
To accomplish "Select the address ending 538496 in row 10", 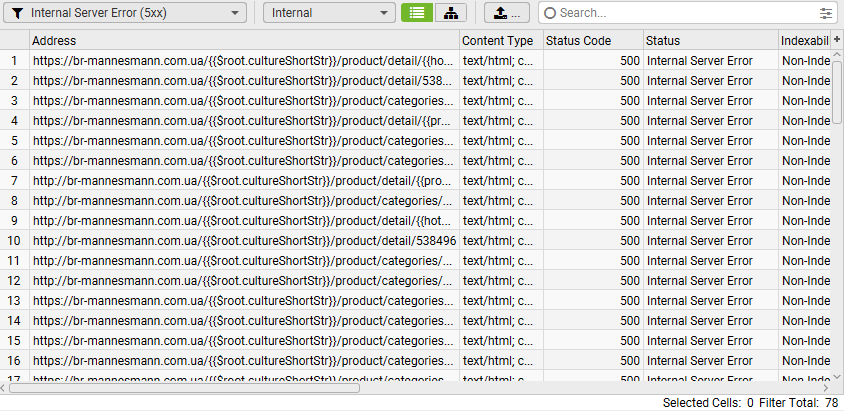I will pos(244,240).
